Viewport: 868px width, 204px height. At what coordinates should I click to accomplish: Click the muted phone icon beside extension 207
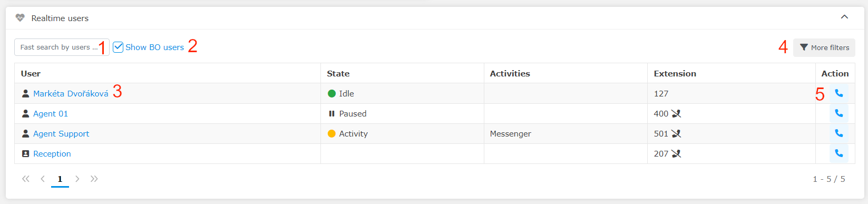point(676,153)
